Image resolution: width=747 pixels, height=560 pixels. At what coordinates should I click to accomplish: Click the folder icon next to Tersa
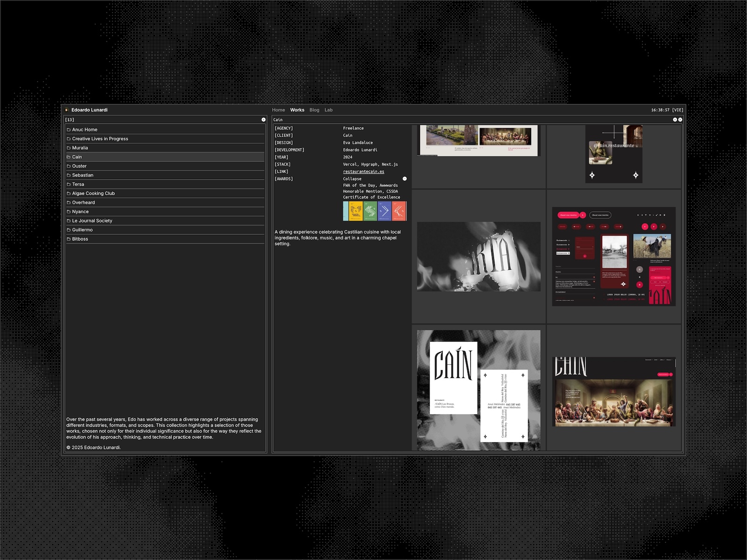point(69,184)
